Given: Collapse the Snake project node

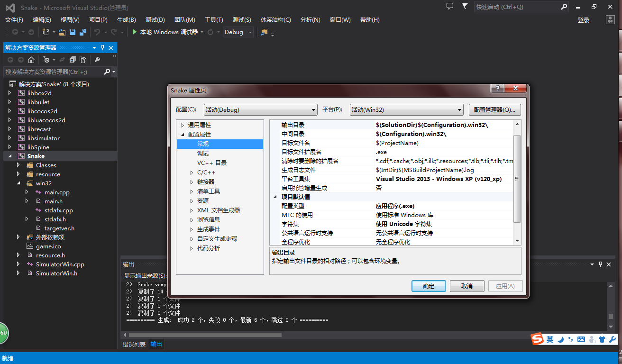Looking at the screenshot, I should click(x=9, y=156).
